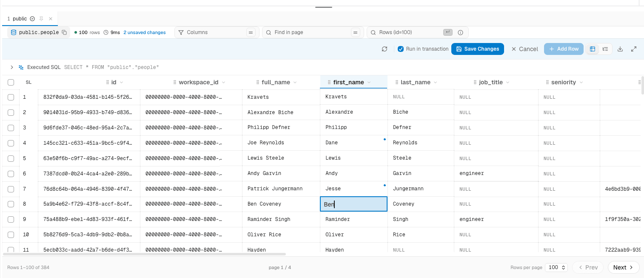Select the checkbox for row 2

coord(11,113)
